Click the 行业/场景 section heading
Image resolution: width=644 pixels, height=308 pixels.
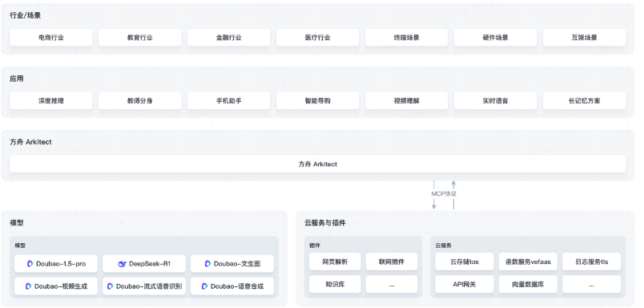point(25,15)
